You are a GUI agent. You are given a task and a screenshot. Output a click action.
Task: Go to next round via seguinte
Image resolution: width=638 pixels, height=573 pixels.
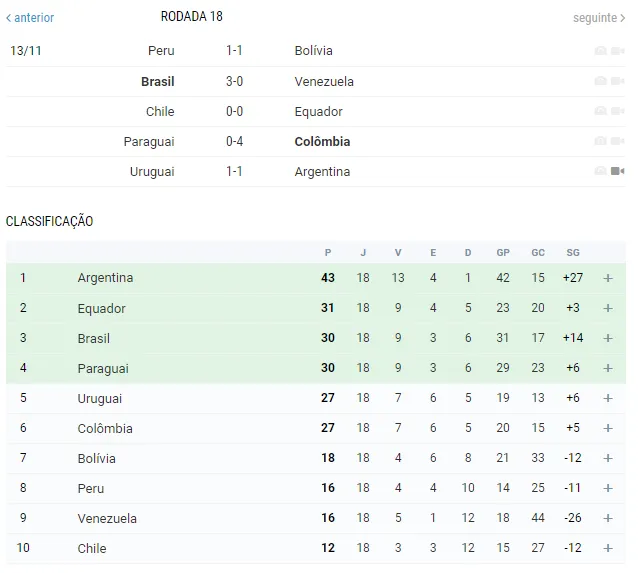coord(599,18)
